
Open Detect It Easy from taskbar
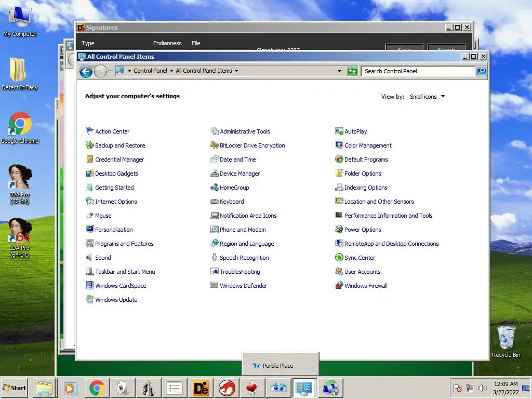pyautogui.click(x=200, y=388)
